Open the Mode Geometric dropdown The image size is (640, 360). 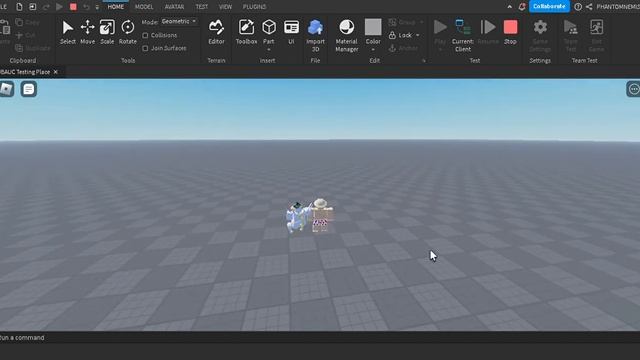(x=179, y=21)
